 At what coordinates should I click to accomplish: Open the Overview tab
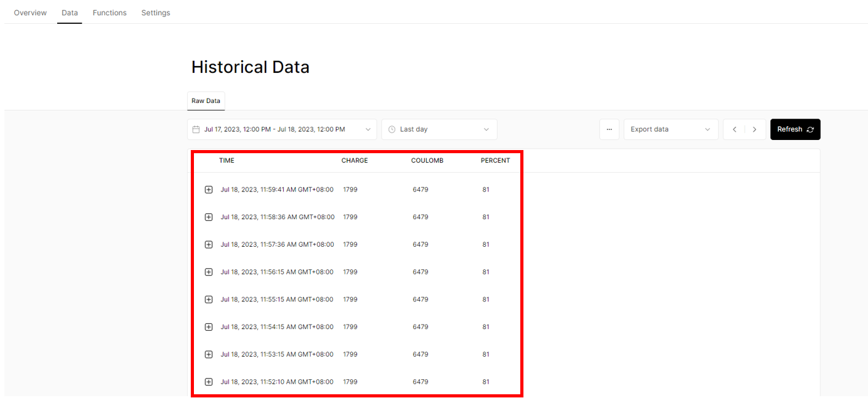tap(30, 13)
